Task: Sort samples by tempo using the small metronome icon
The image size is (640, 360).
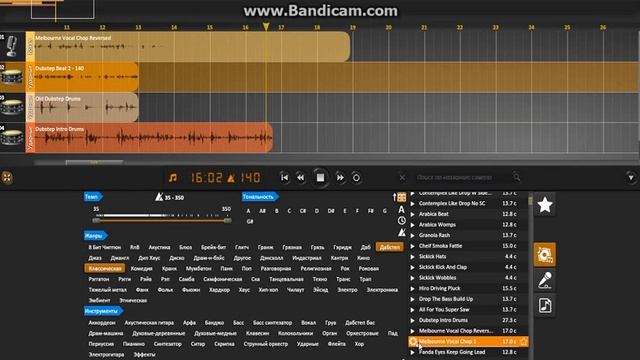Action: point(402,232)
